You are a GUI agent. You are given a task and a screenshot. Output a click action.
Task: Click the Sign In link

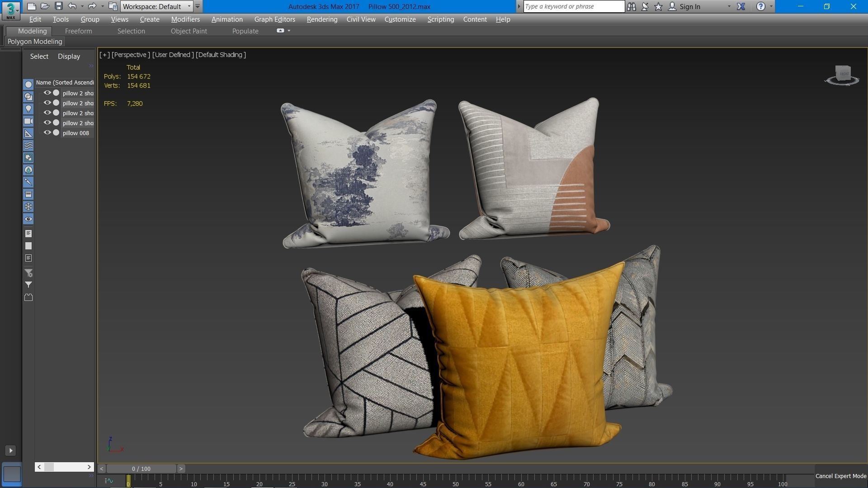[x=689, y=6]
